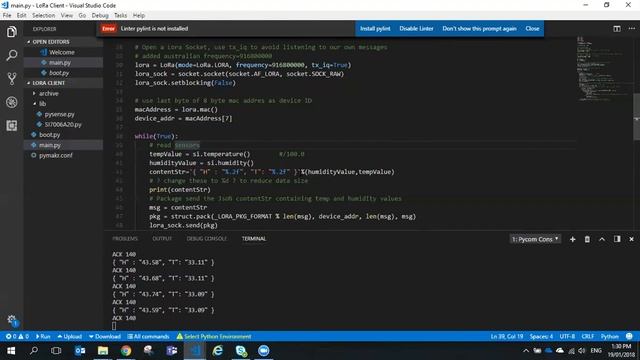The width and height of the screenshot is (640, 360).
Task: Click the code minimap overview
Action: click(x=603, y=69)
